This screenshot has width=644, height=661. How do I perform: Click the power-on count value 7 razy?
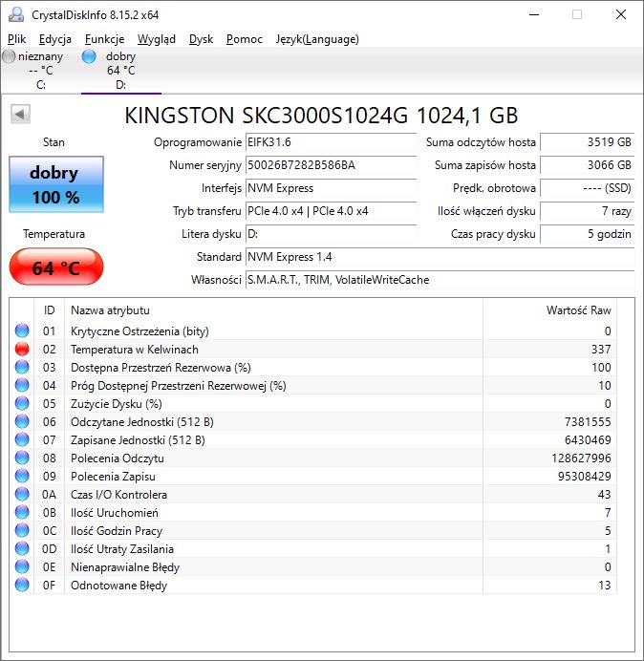587,211
